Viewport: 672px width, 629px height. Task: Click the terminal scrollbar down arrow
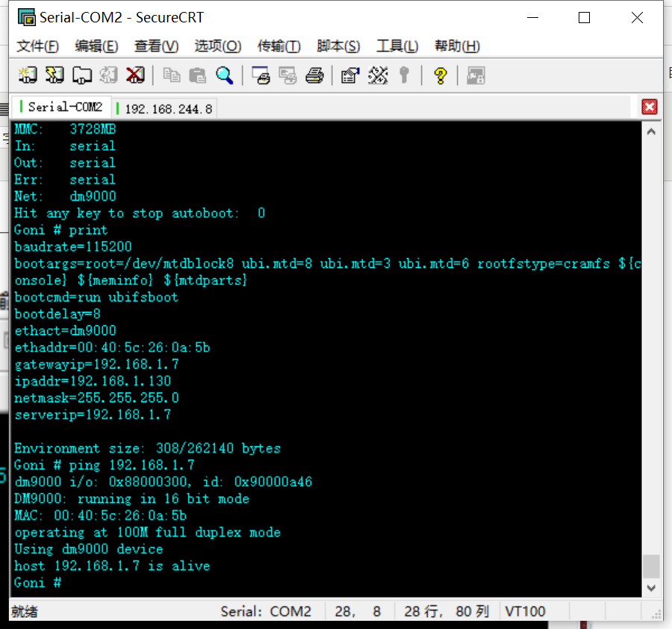pyautogui.click(x=651, y=588)
